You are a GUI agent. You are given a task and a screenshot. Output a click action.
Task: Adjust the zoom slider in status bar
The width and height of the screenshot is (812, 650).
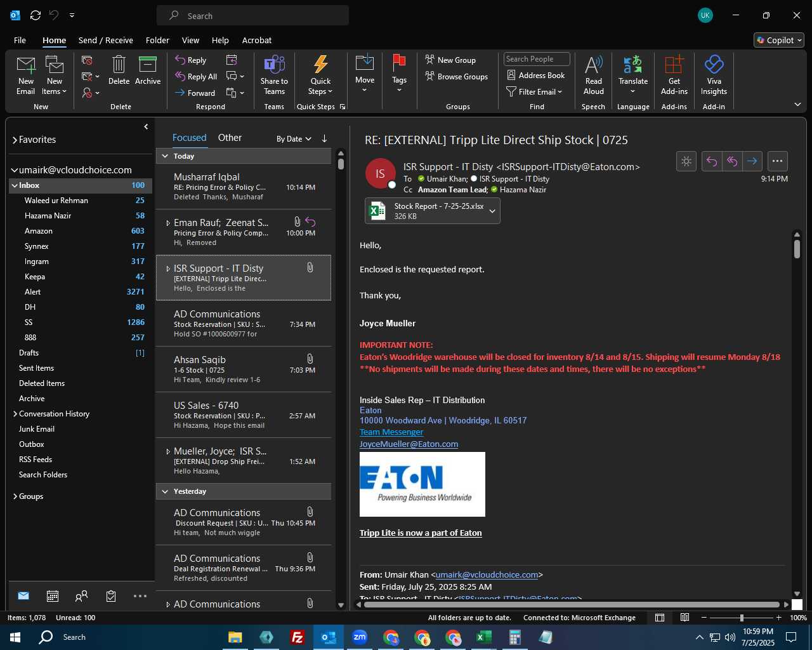(742, 618)
